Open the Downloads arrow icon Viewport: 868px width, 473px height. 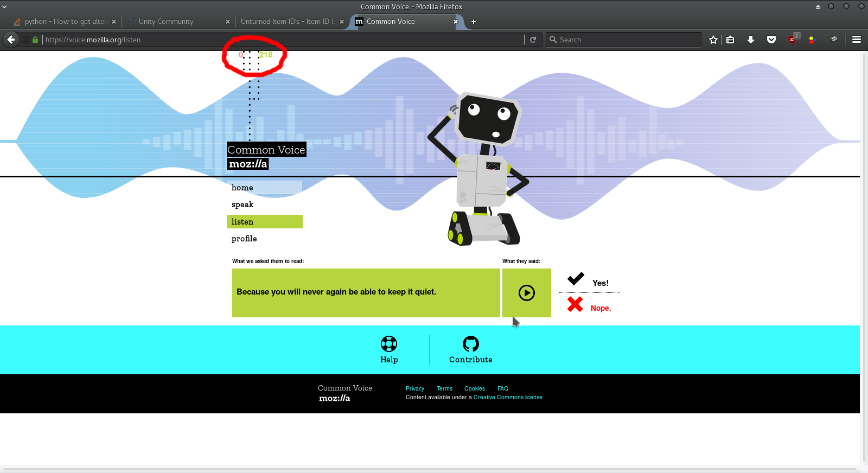(751, 40)
